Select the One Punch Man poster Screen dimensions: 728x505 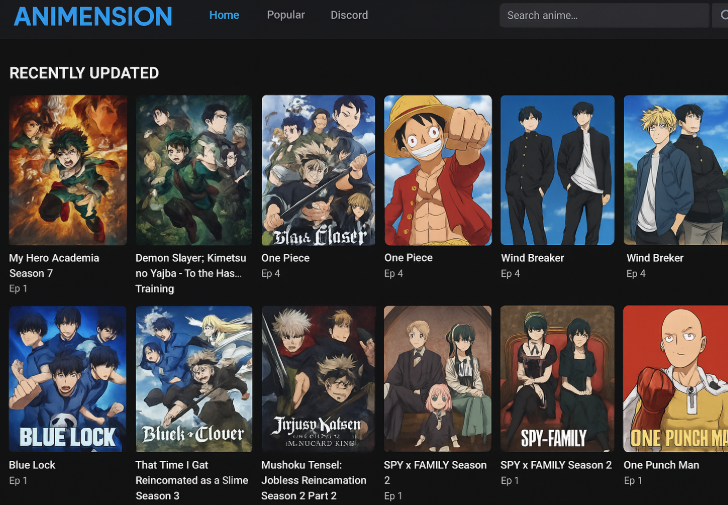tap(675, 378)
